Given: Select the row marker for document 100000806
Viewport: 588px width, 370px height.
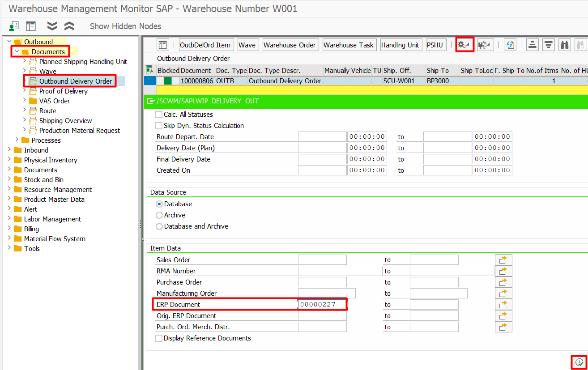Looking at the screenshot, I should click(x=149, y=81).
